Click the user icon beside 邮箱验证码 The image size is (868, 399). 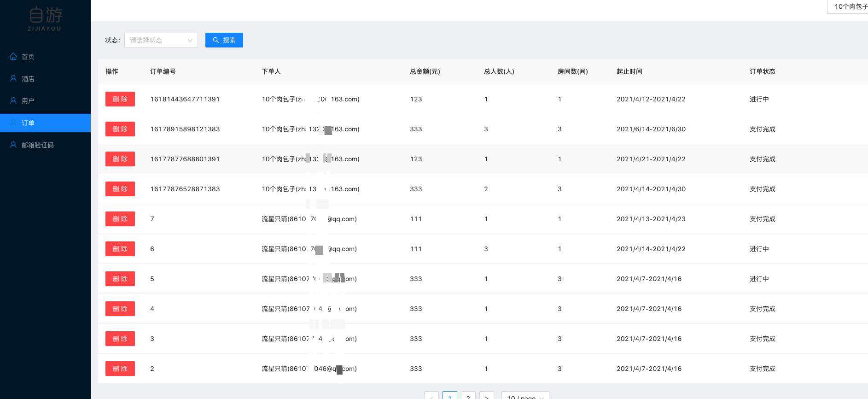13,145
